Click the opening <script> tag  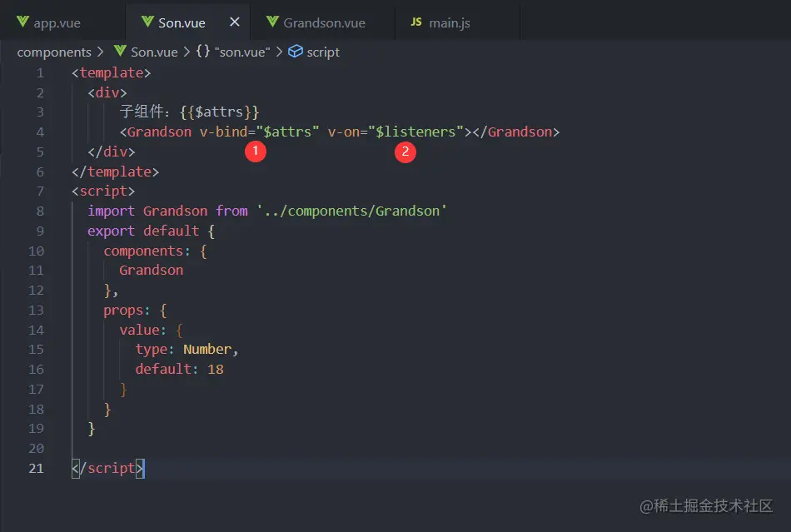pos(103,191)
